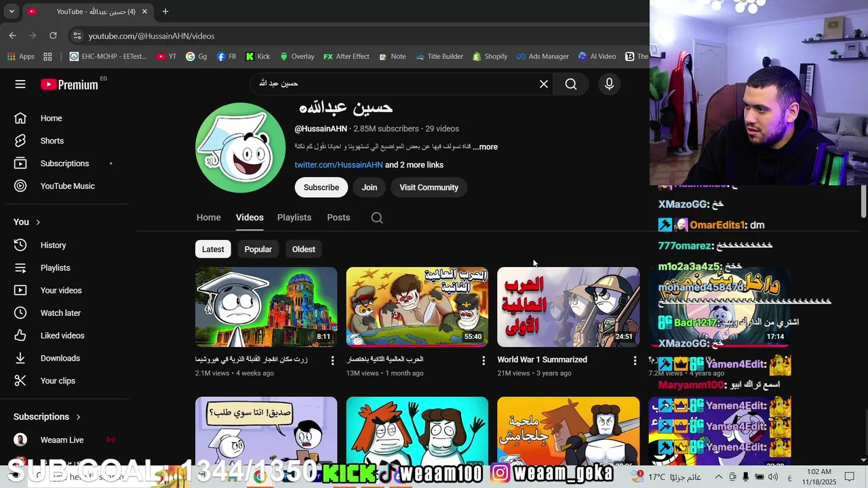Image resolution: width=868 pixels, height=488 pixels.
Task: Select the channel Videos tab
Action: pyautogui.click(x=250, y=218)
